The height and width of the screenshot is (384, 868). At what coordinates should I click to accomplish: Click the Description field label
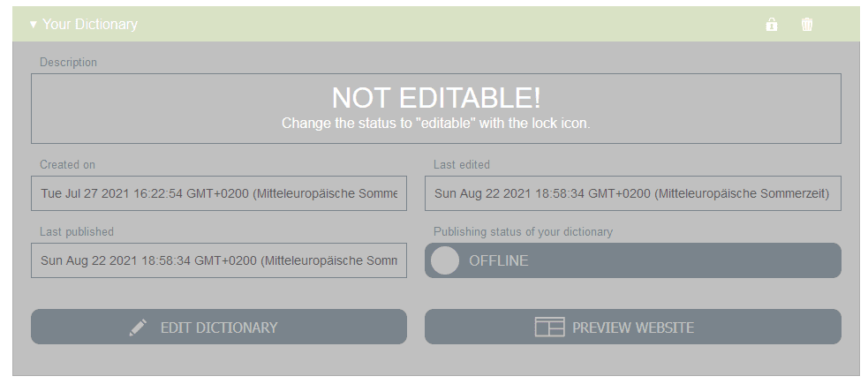coord(68,63)
